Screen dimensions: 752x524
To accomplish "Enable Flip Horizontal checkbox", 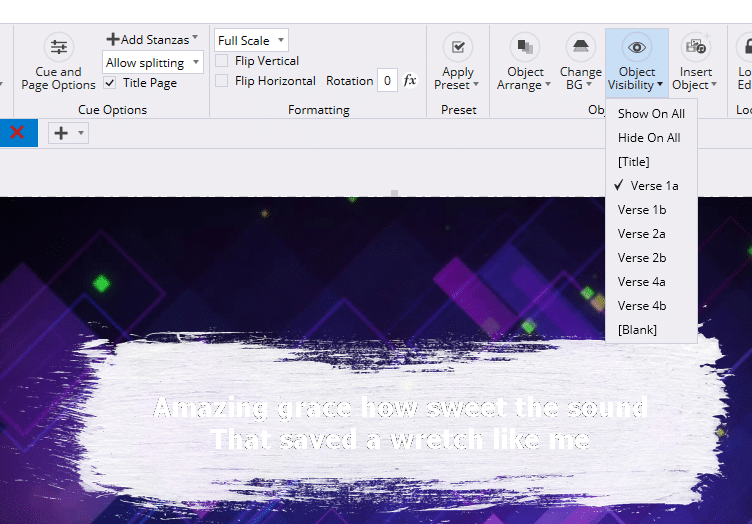I will pyautogui.click(x=222, y=81).
